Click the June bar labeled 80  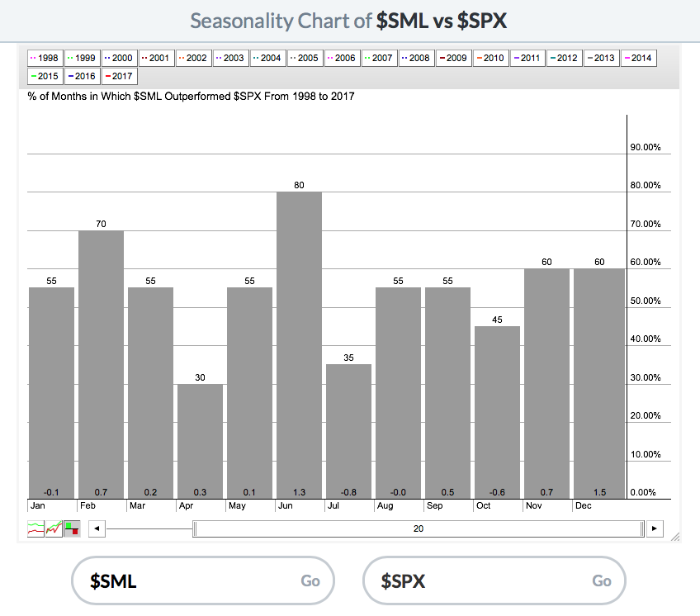tap(299, 345)
